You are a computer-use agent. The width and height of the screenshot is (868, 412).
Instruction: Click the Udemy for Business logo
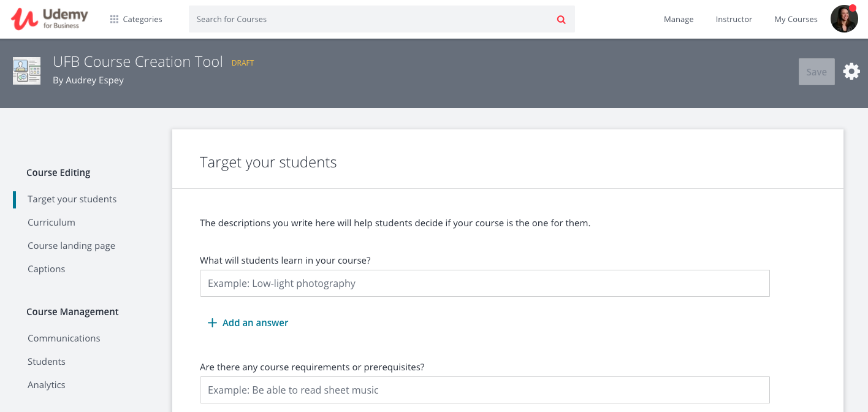point(48,18)
